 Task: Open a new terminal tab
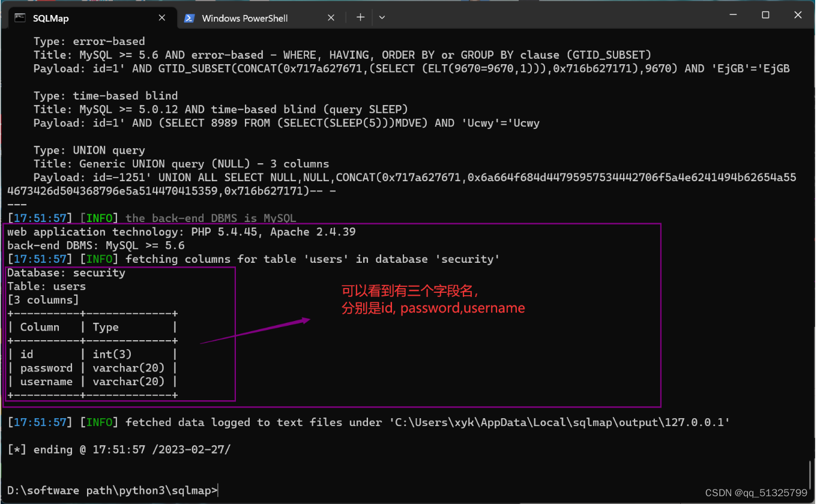point(360,17)
